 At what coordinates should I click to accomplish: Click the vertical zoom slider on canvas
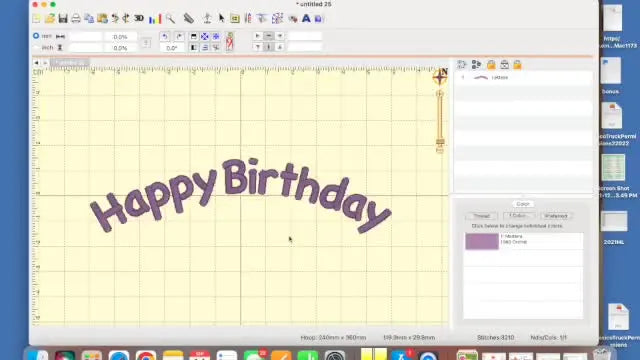pyautogui.click(x=440, y=121)
